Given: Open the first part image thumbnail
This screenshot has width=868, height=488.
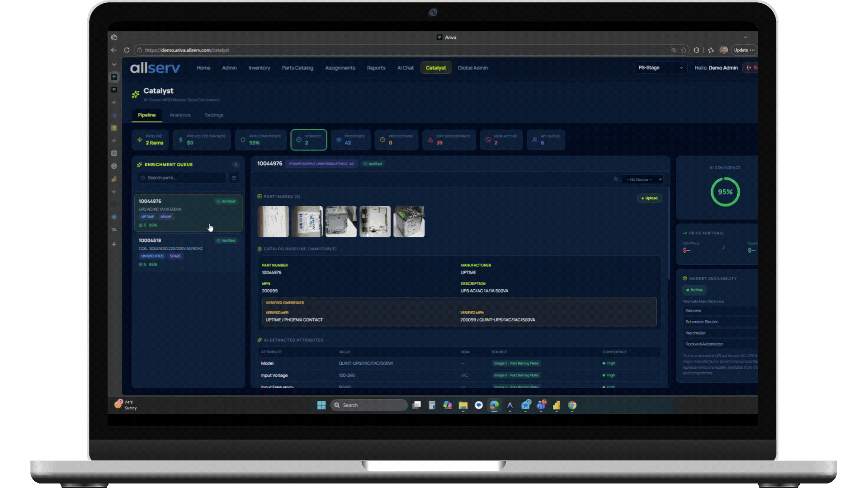Looking at the screenshot, I should [273, 221].
